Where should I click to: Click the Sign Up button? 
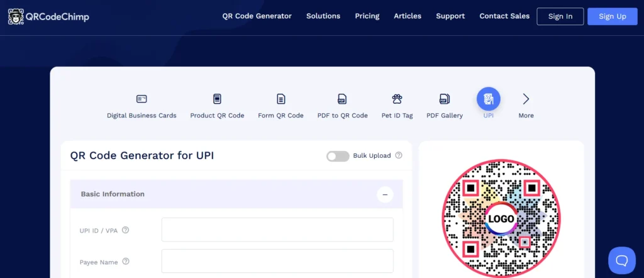612,16
